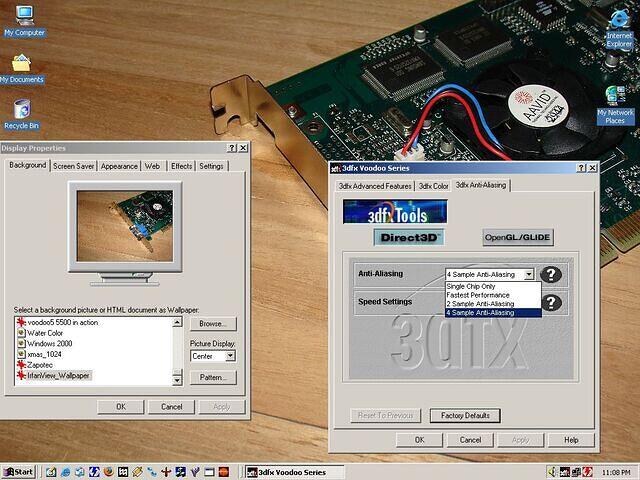The image size is (640, 480).
Task: Click the black grid quick launch icon
Action: click(x=123, y=472)
